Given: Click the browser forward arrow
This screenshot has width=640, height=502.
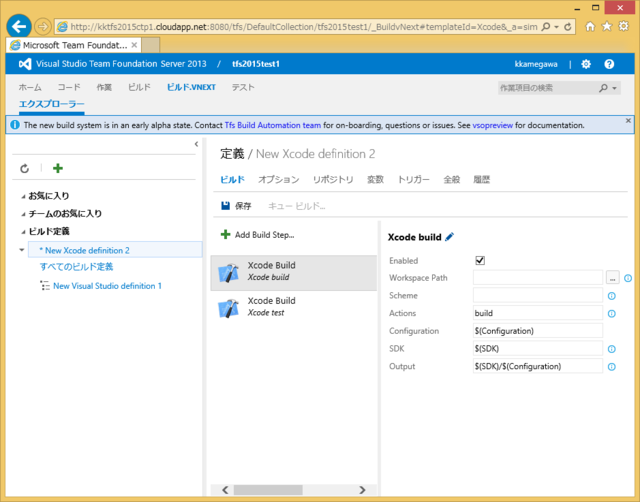Looking at the screenshot, I should [42, 27].
